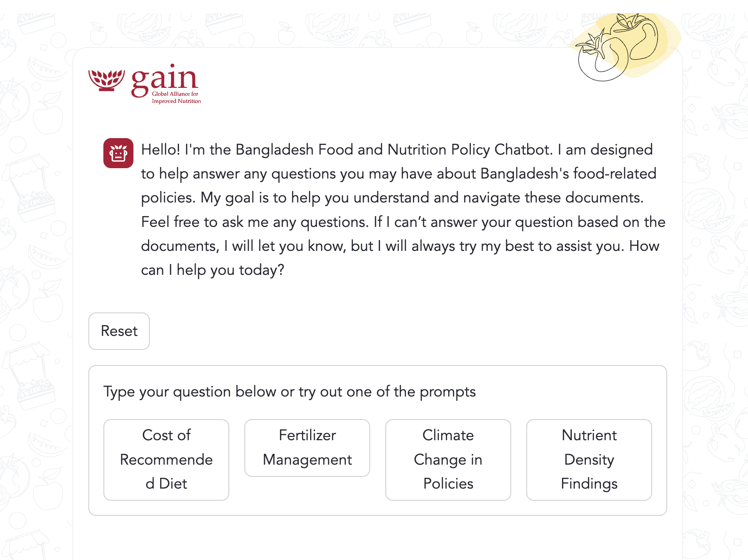The height and width of the screenshot is (560, 748).
Task: Click the "Global Alliance for Improved Nutrition" tagline
Action: tap(176, 97)
